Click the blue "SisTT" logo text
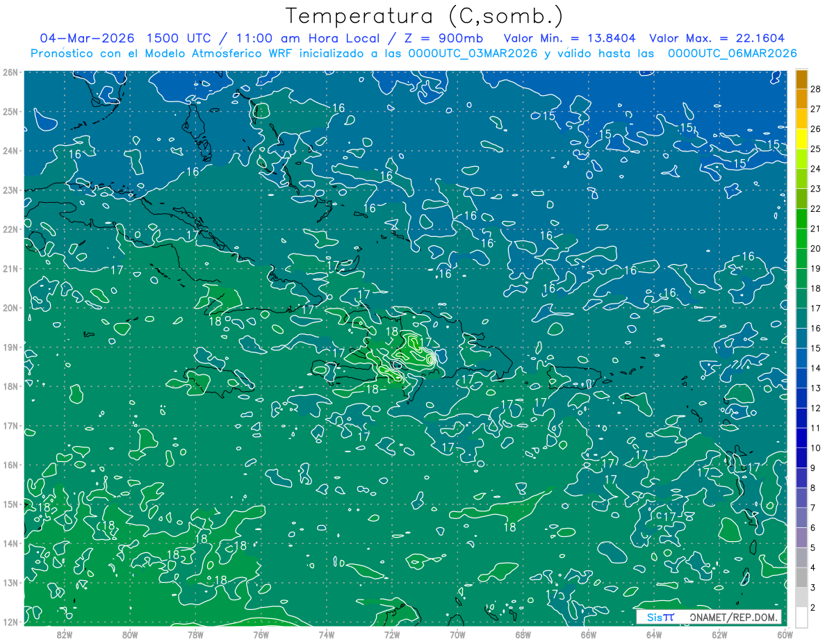Viewport: 834px width, 644px height. click(660, 617)
